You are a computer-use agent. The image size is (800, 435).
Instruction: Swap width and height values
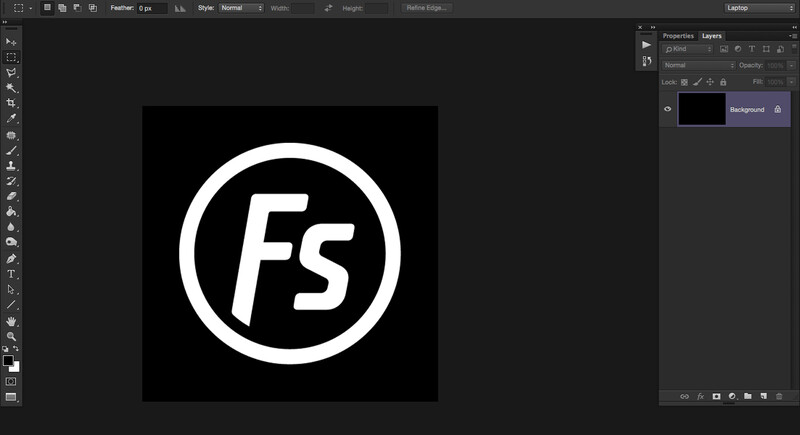328,8
